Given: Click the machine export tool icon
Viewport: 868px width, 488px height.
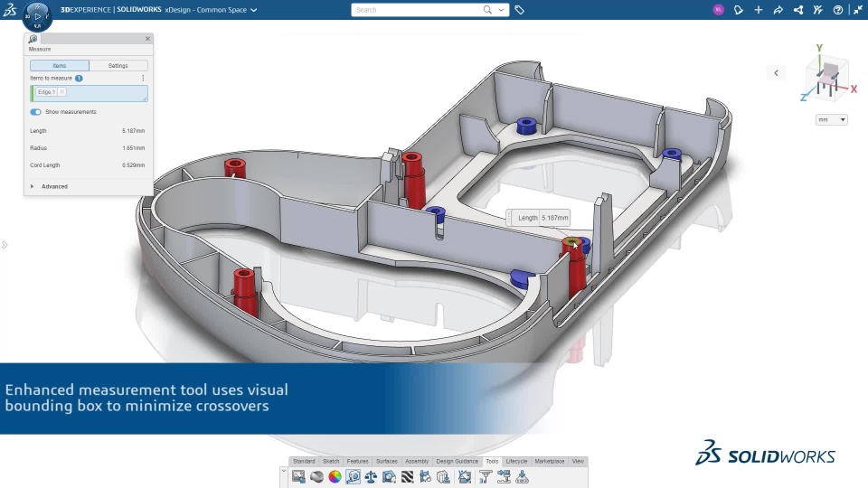Looking at the screenshot, I should pos(504,476).
